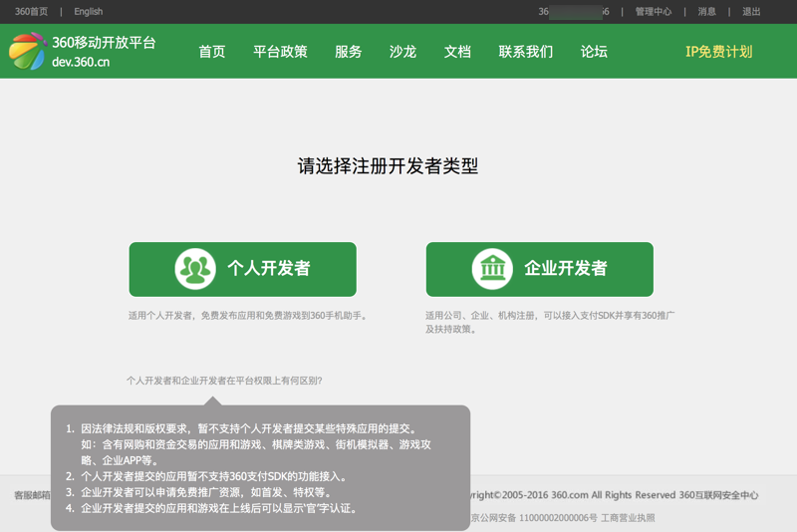Click the 请选择注册开发者类型 heading
Image resolution: width=797 pixels, height=532 pixels.
click(x=388, y=166)
